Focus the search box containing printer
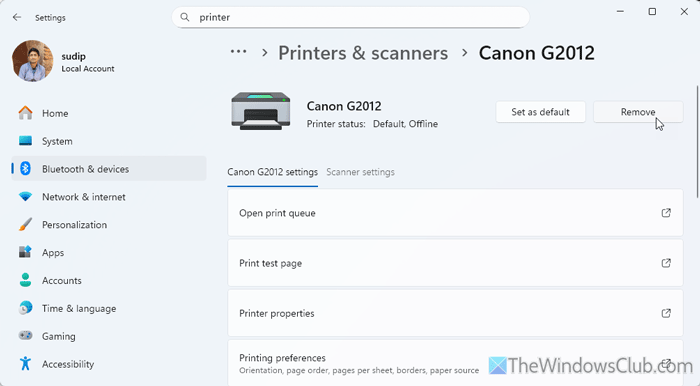This screenshot has width=700, height=386. coord(350,17)
